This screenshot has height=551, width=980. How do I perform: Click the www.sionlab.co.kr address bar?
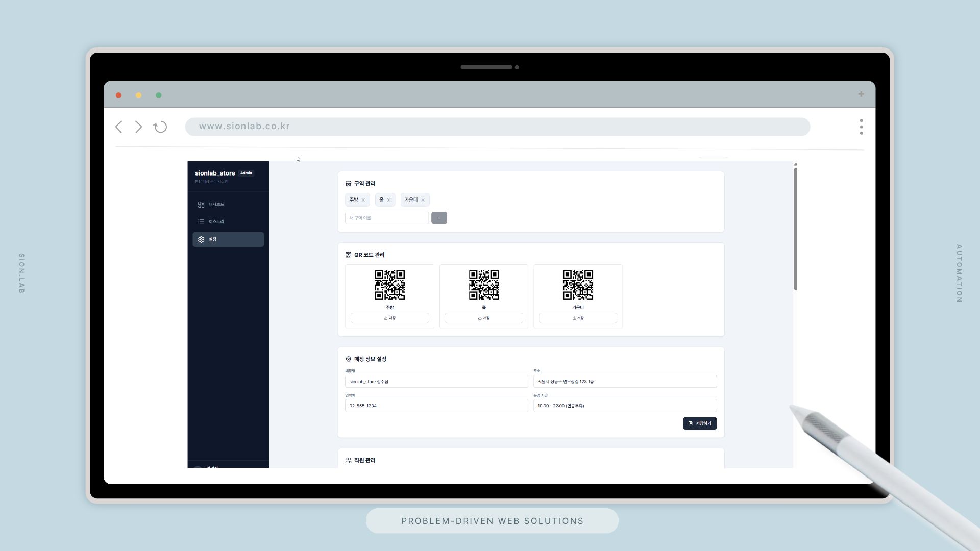tap(497, 127)
